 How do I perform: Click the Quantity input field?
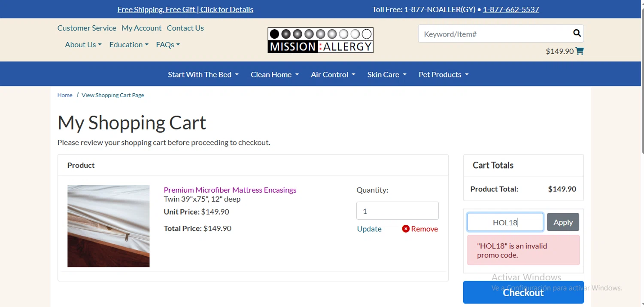(x=398, y=211)
